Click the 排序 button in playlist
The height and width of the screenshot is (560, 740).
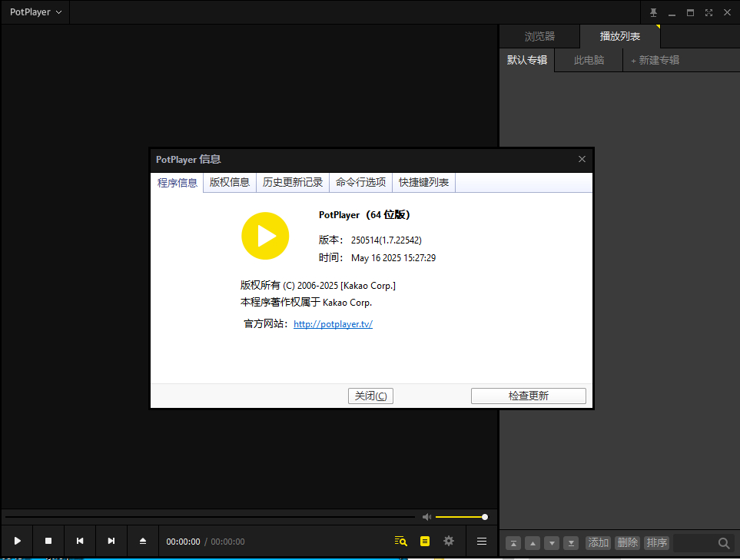(x=656, y=543)
